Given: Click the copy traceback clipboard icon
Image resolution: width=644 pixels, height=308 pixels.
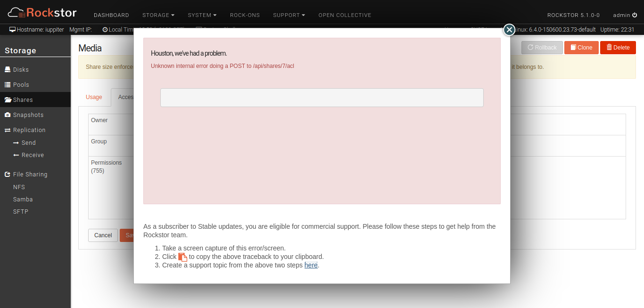Looking at the screenshot, I should click(x=182, y=257).
